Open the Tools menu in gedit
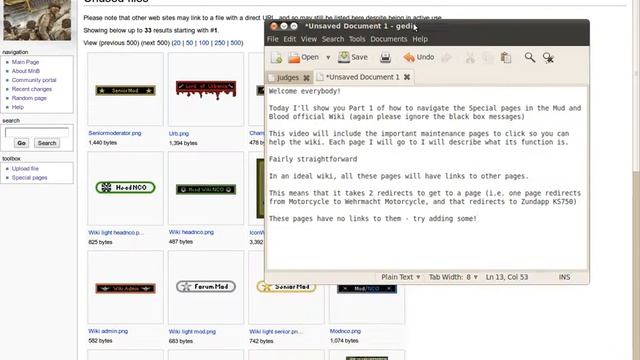 click(357, 39)
